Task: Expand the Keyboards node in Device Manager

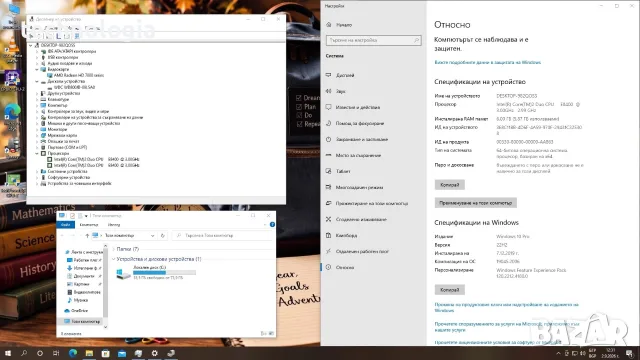Action: pos(37,100)
